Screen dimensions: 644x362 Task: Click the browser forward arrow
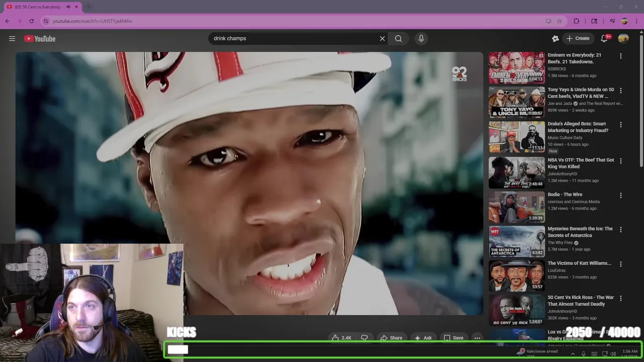tap(20, 21)
